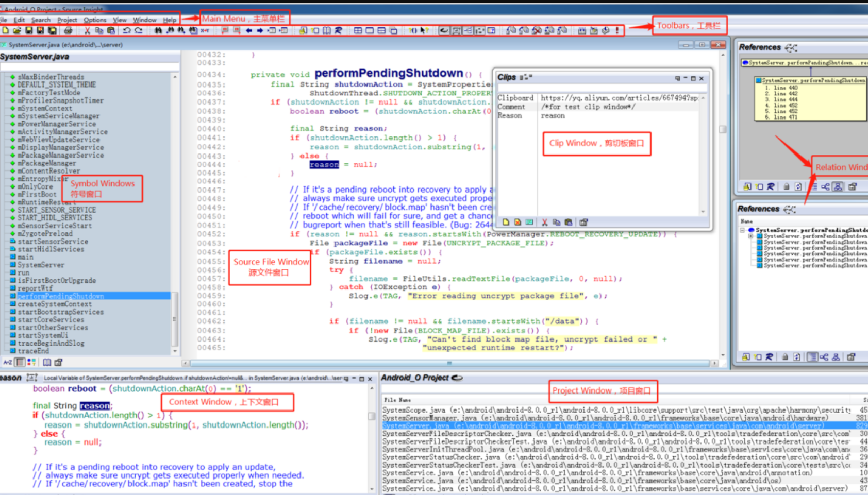868x495 pixels.
Task: Expand the first child node in References tree
Action: click(x=751, y=236)
